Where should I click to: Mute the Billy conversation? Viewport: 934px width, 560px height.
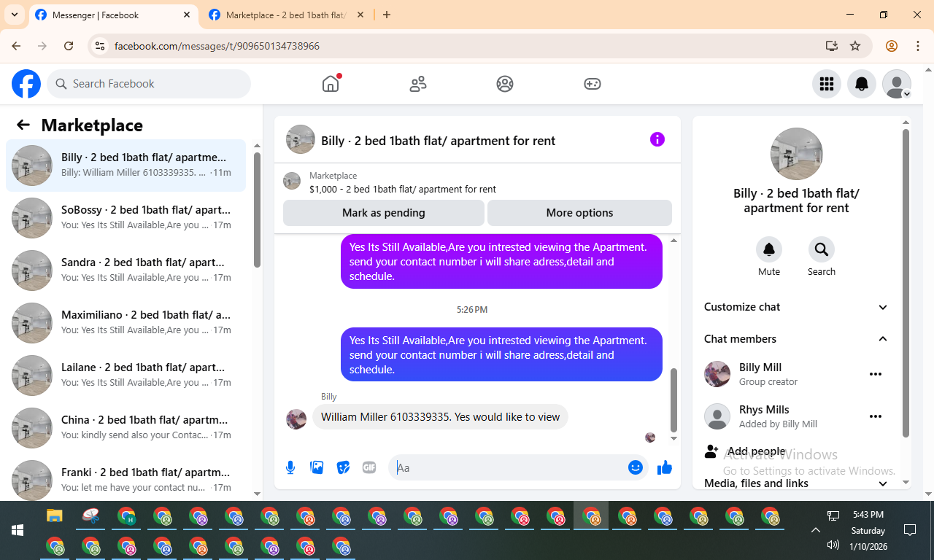coord(769,249)
